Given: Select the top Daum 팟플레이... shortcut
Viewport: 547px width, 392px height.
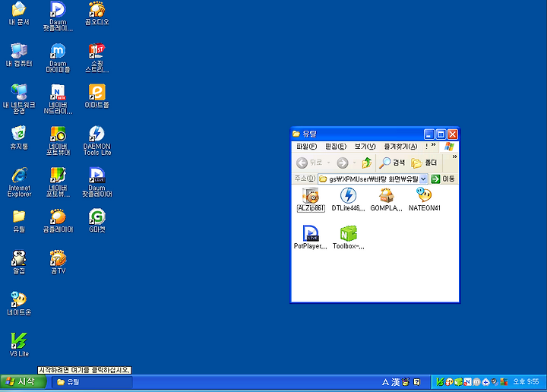Looking at the screenshot, I should coord(58,17).
